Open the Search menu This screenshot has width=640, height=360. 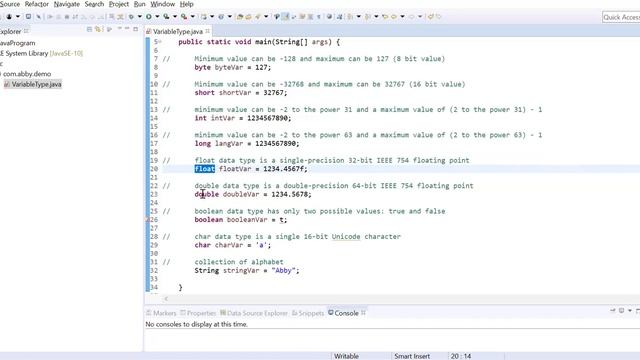click(94, 4)
